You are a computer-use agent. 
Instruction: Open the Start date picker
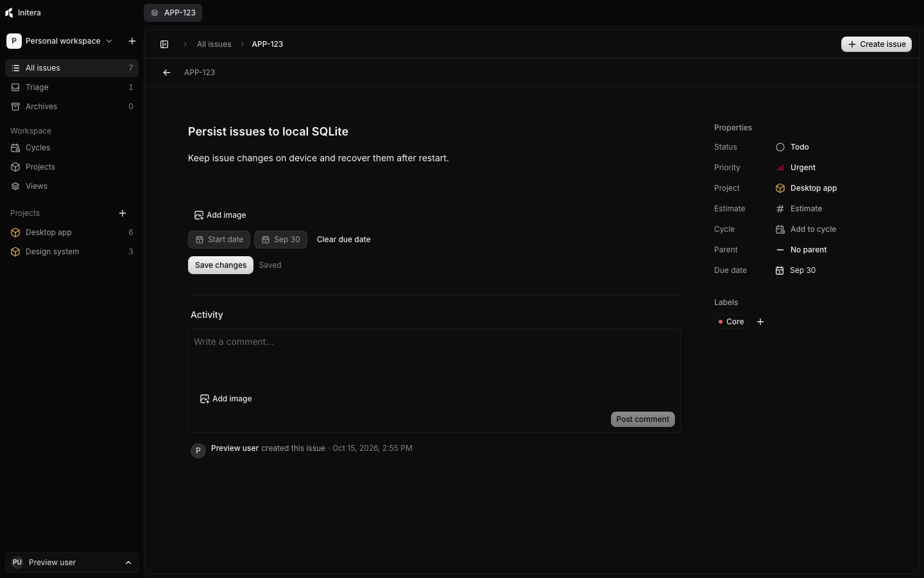[x=219, y=240]
